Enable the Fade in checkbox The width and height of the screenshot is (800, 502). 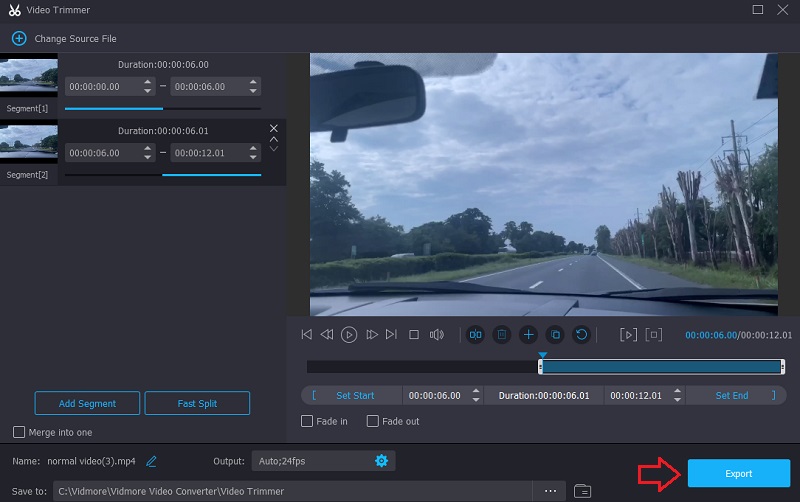coord(308,422)
